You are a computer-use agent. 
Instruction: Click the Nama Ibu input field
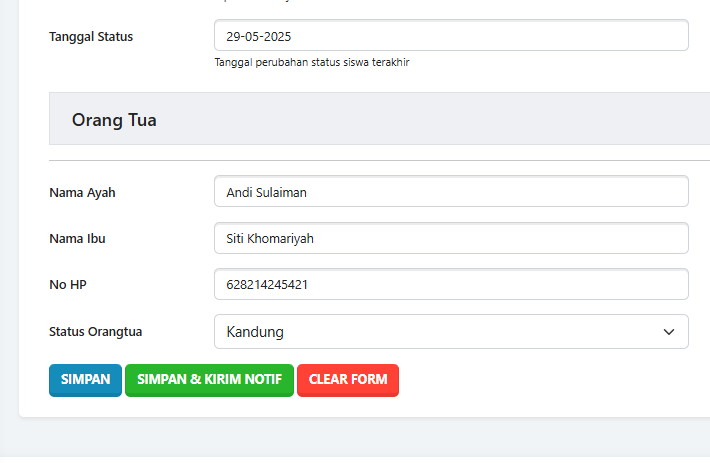[450, 238]
